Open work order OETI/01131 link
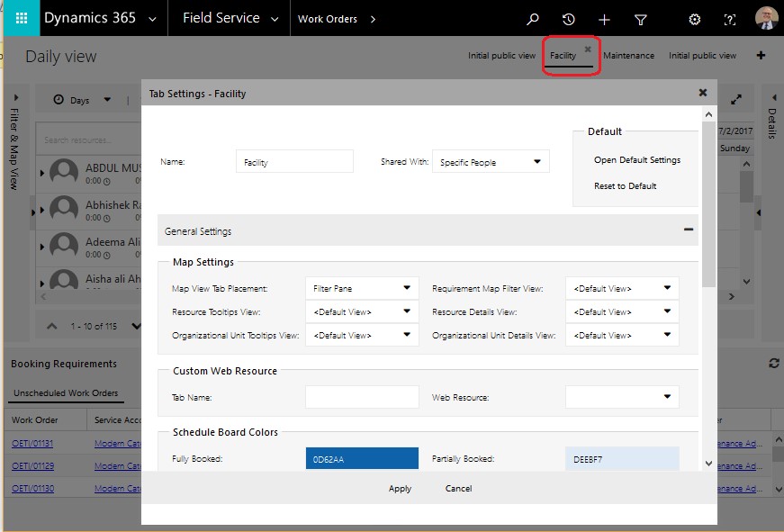784x532 pixels. click(32, 444)
